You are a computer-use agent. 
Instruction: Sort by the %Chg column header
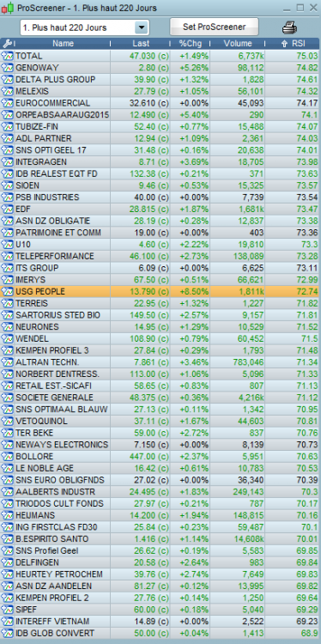pyautogui.click(x=189, y=44)
